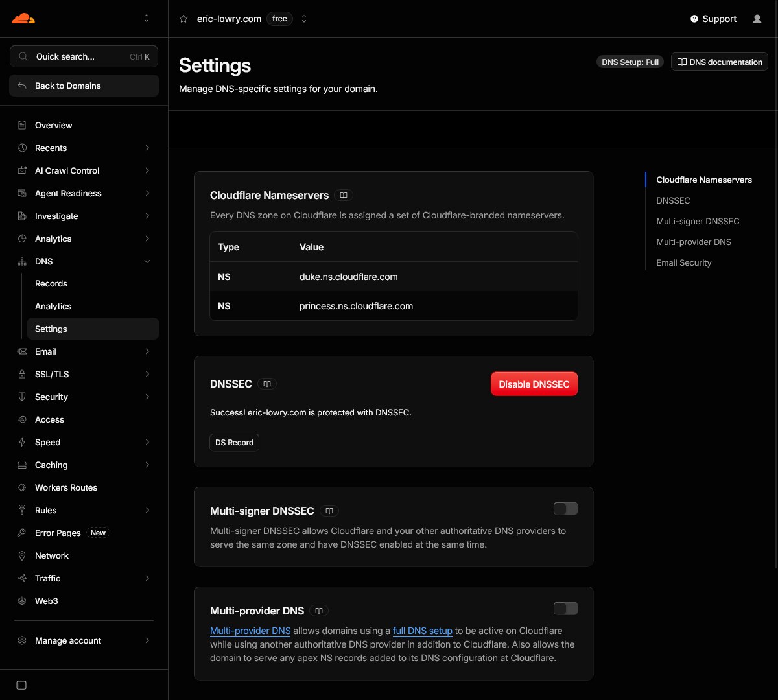Image resolution: width=778 pixels, height=700 pixels.
Task: Jump to DNSSEC in page outline
Action: (x=673, y=200)
